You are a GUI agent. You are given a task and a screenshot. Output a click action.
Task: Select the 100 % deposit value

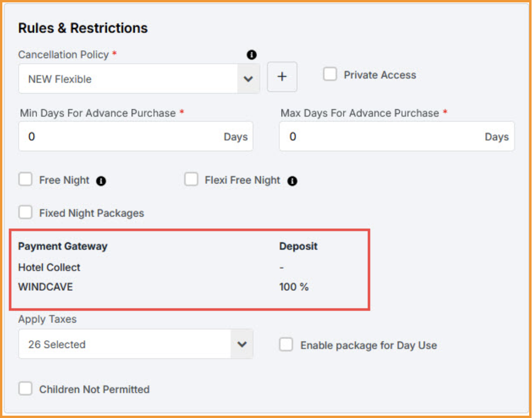[293, 287]
